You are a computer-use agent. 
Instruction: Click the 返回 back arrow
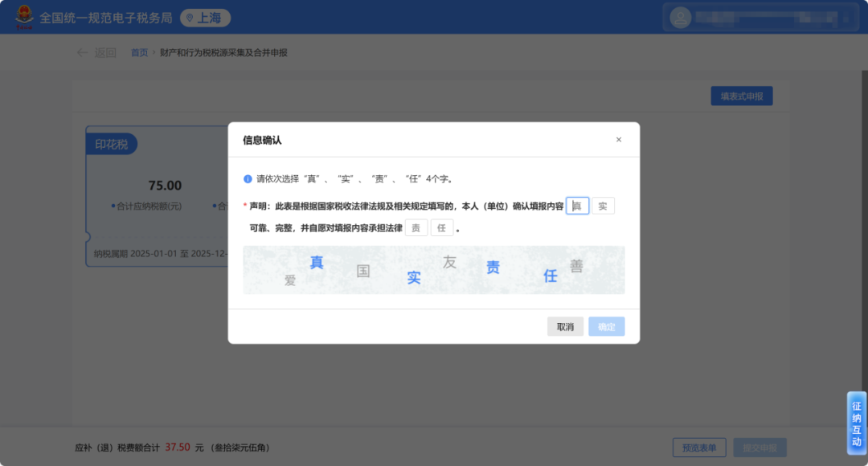tap(83, 53)
